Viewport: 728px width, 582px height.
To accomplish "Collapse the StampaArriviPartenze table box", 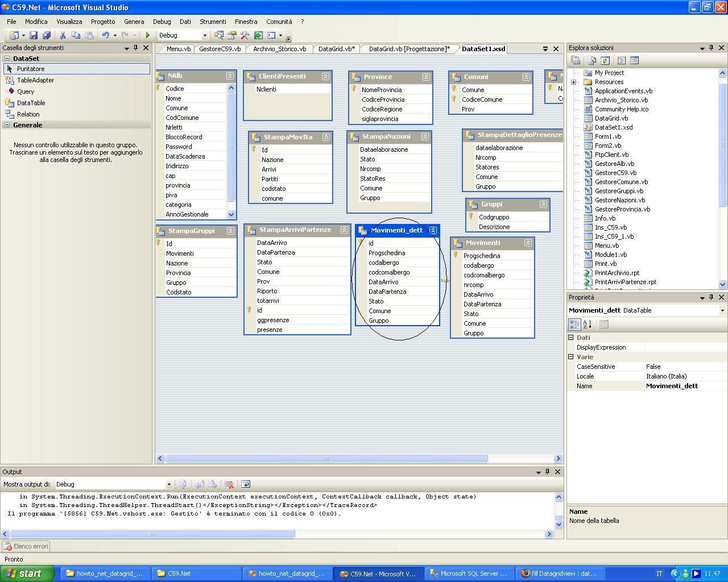I will pyautogui.click(x=344, y=230).
